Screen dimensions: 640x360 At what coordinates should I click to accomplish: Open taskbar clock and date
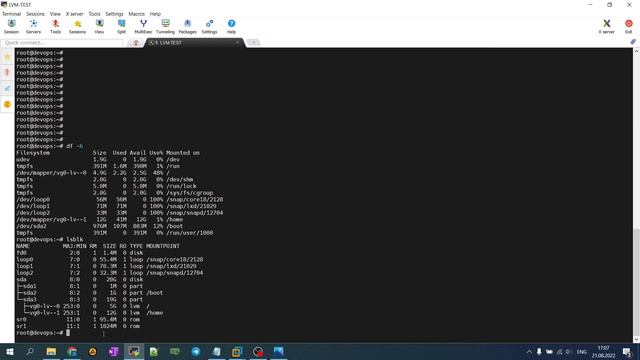coord(603,351)
